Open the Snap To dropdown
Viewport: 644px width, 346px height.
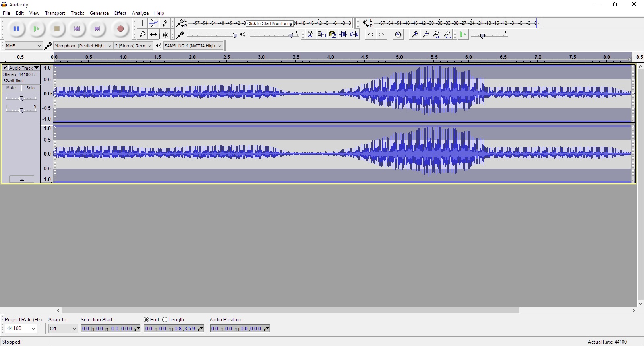63,328
